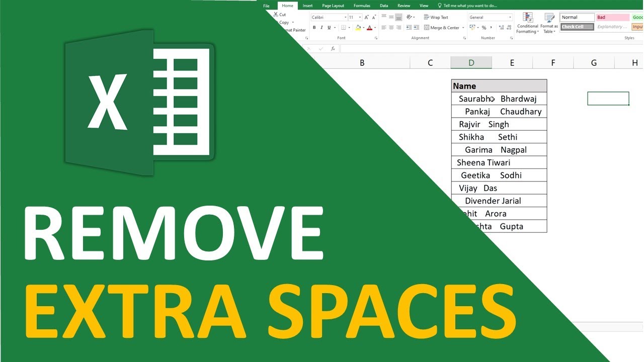The image size is (644, 362).
Task: Select Middle Align icon
Action: (391, 17)
